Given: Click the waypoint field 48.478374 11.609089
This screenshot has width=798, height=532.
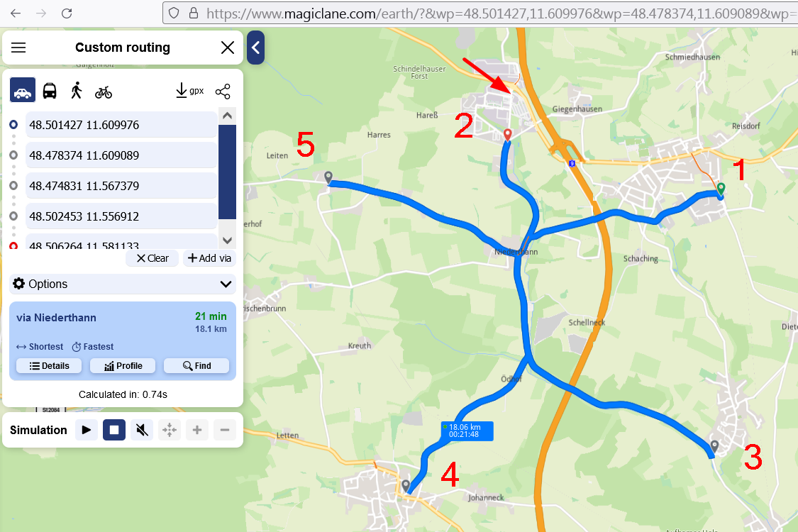Looking at the screenshot, I should pos(121,155).
